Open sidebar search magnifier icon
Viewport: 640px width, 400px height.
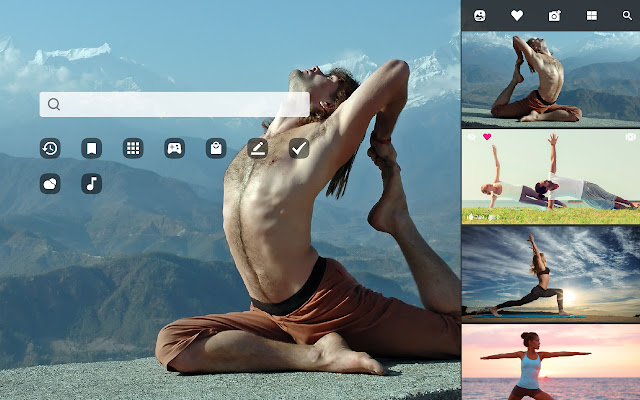[627, 16]
